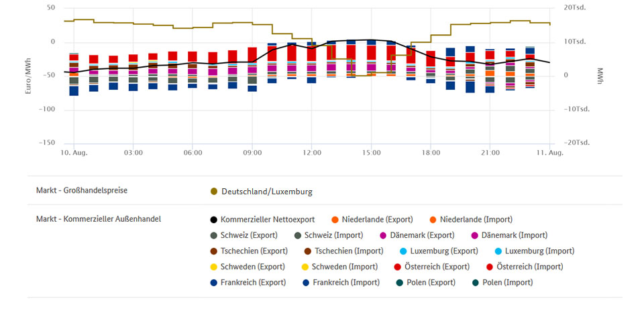Click the -20Tsd. right axis value
This screenshot has width=644, height=335.
coord(576,143)
